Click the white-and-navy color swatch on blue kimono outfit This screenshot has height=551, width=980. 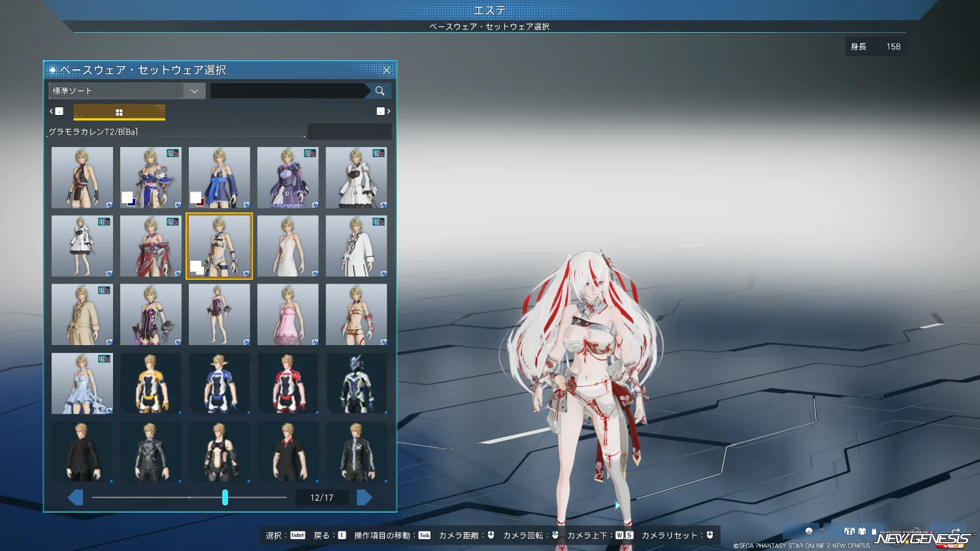(x=128, y=198)
